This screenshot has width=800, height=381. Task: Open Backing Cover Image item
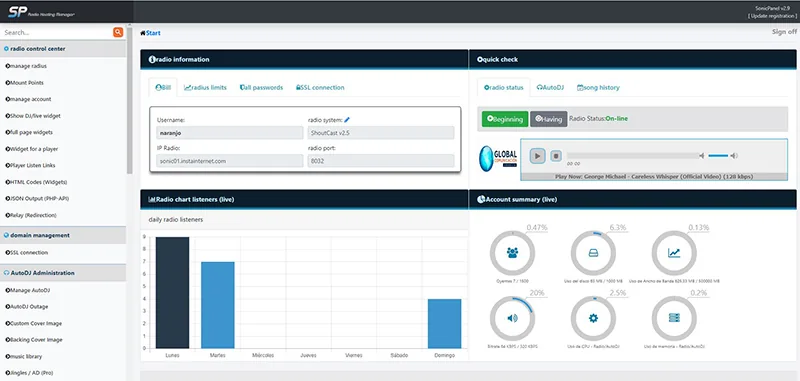pyautogui.click(x=34, y=340)
